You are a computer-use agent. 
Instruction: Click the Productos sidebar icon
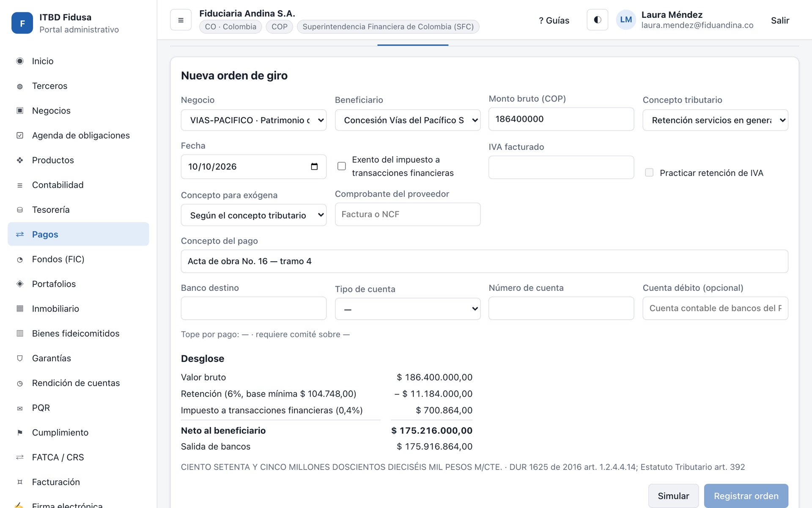(20, 160)
